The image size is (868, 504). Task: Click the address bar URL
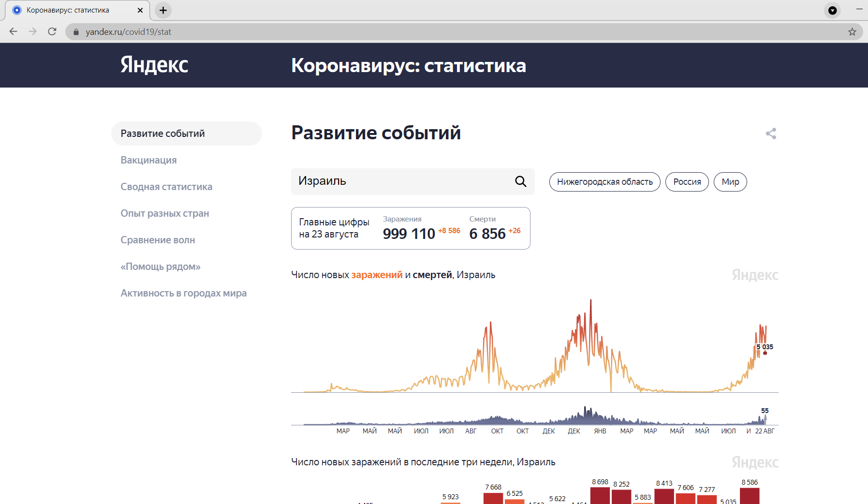pyautogui.click(x=128, y=32)
